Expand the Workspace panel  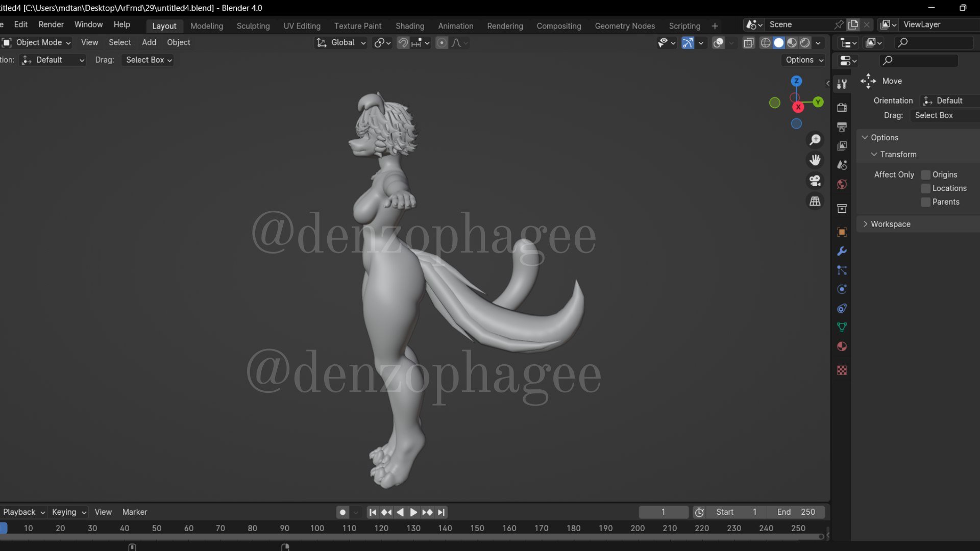(x=890, y=224)
